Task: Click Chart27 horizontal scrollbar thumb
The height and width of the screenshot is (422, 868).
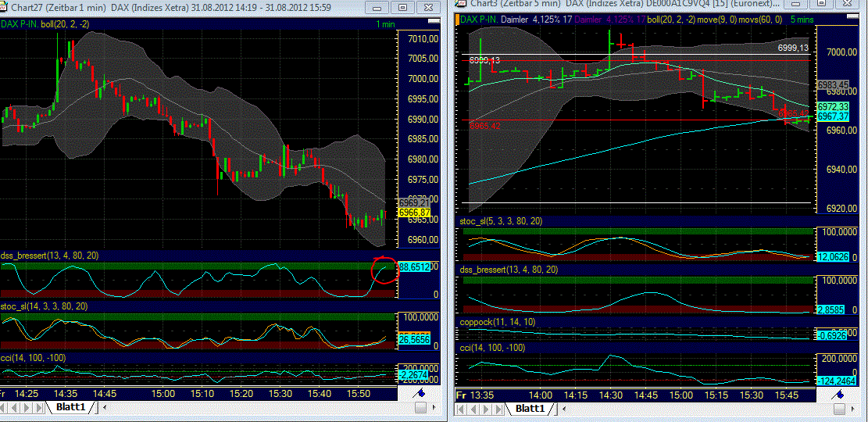Action: click(420, 408)
